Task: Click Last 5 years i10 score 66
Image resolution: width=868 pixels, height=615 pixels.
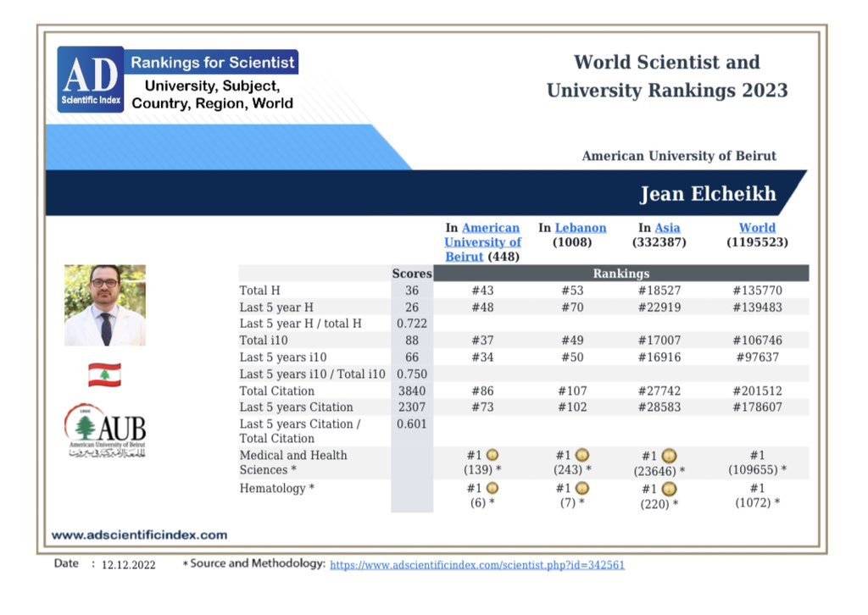Action: (412, 357)
